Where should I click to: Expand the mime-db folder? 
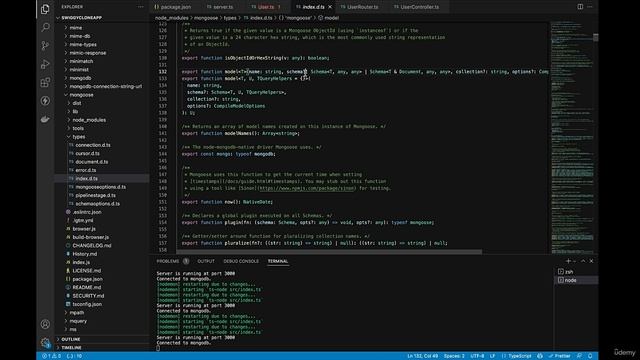point(80,36)
